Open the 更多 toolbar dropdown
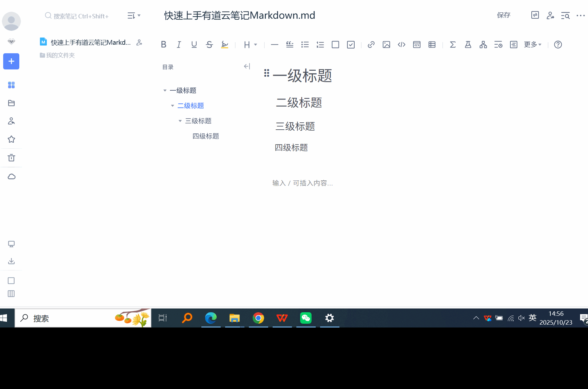This screenshot has width=588, height=389. click(x=533, y=45)
